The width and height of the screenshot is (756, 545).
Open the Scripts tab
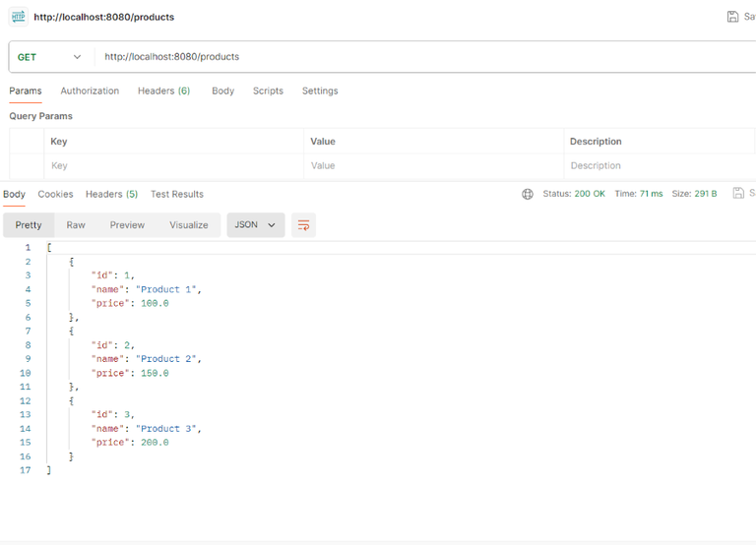pos(268,91)
